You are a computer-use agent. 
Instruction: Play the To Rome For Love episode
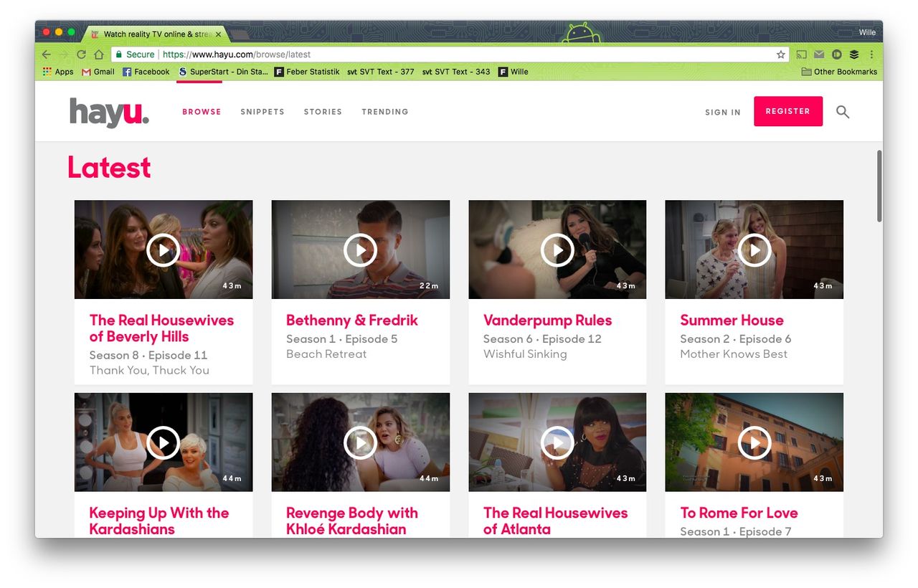pyautogui.click(x=754, y=443)
